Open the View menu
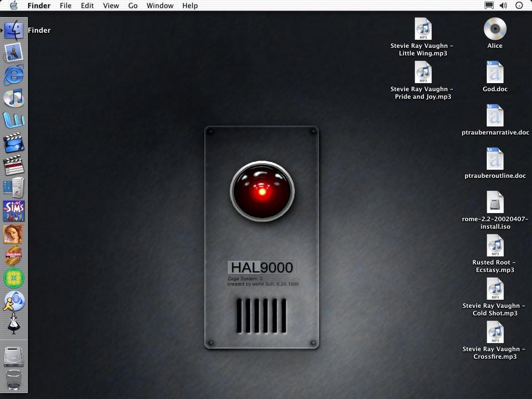532x399 pixels. [x=111, y=6]
